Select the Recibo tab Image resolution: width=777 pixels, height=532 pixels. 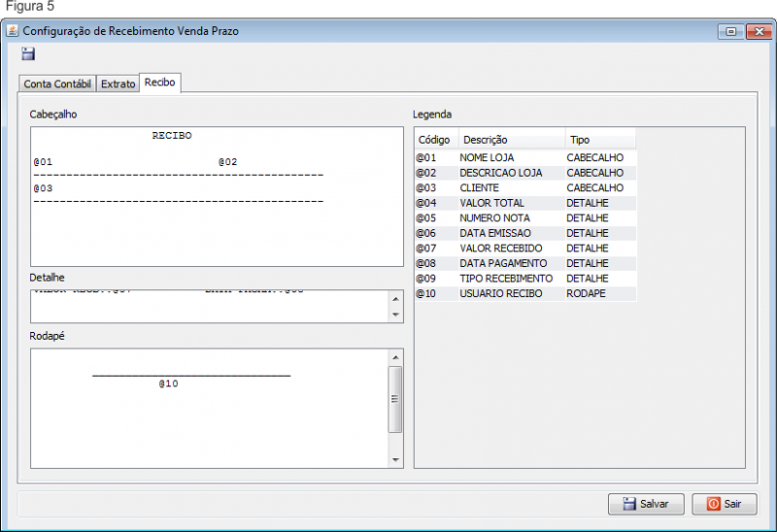[x=160, y=83]
